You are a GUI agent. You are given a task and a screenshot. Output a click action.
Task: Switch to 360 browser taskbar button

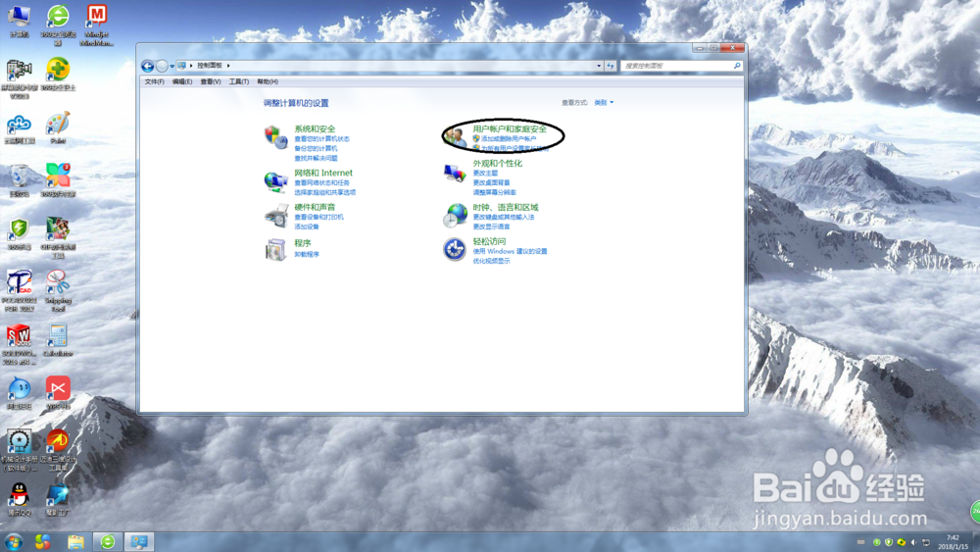click(108, 541)
